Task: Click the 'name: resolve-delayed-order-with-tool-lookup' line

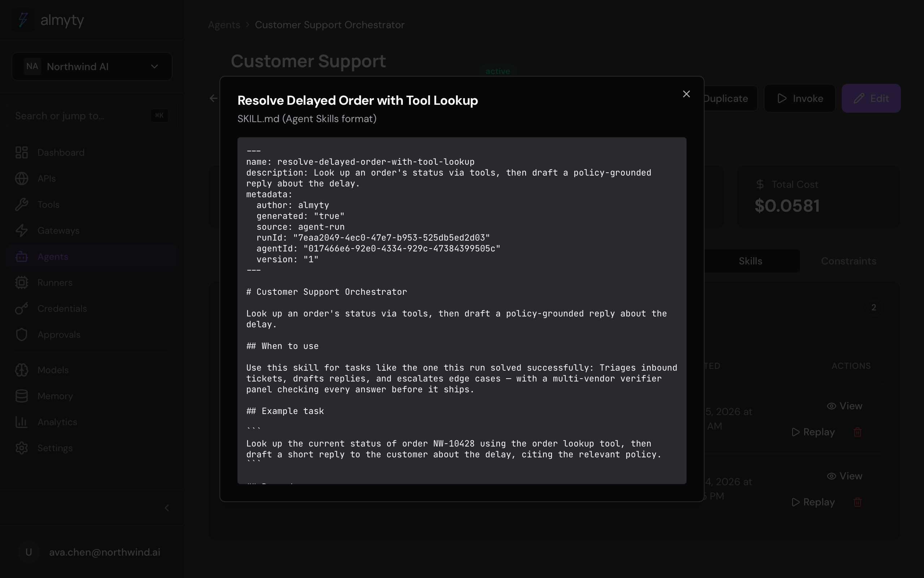Action: 360,162
